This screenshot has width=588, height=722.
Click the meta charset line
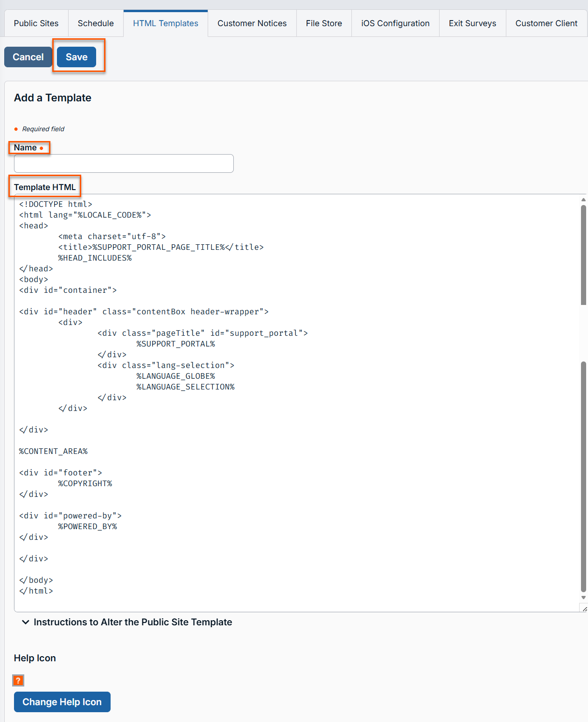[x=112, y=236]
